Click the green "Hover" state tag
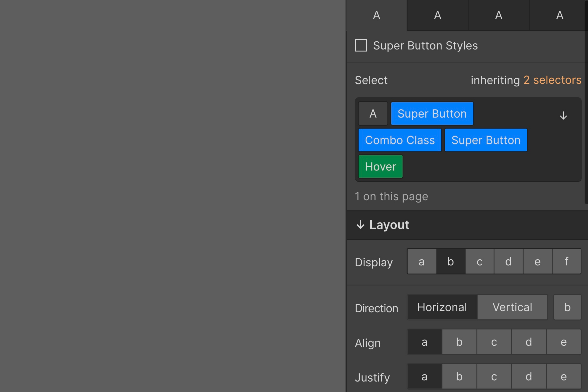Viewport: 588px width, 392px height. point(380,166)
